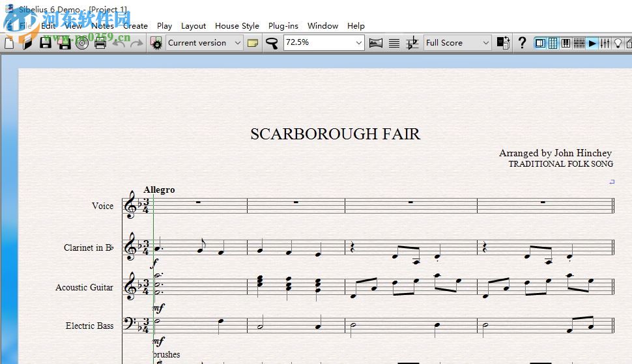Save the score with the floppy disk icon
Viewport: 632px width, 364px height.
click(x=46, y=43)
